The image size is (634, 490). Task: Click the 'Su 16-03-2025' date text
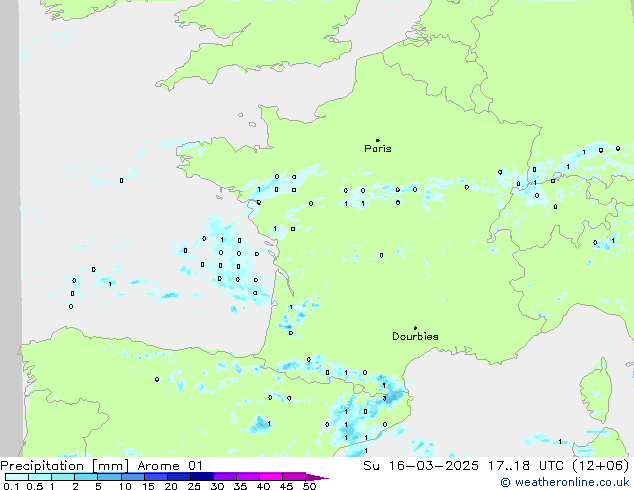[x=421, y=466]
